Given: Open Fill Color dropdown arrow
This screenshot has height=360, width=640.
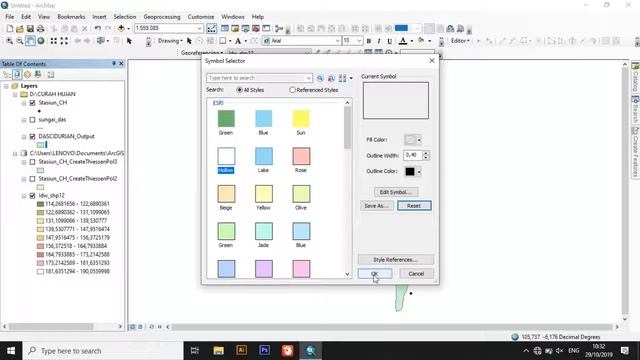Looking at the screenshot, I should click(x=419, y=140).
